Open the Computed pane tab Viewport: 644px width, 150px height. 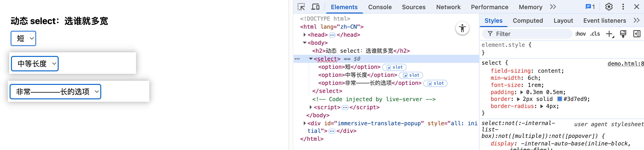[528, 21]
